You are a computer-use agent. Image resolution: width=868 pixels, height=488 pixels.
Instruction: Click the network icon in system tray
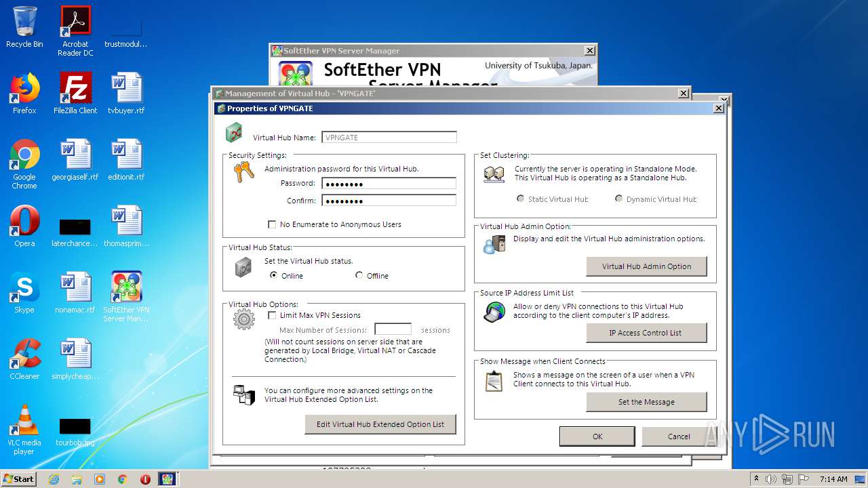787,479
